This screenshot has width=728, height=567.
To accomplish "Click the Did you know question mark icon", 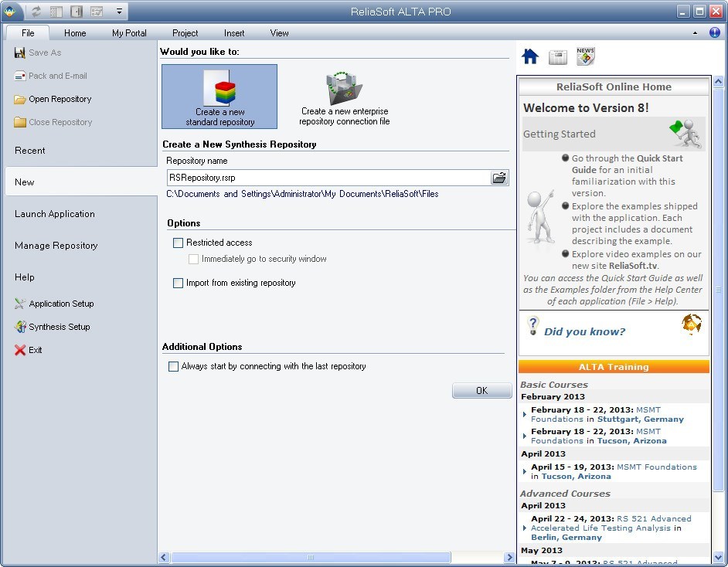I will coord(533,326).
